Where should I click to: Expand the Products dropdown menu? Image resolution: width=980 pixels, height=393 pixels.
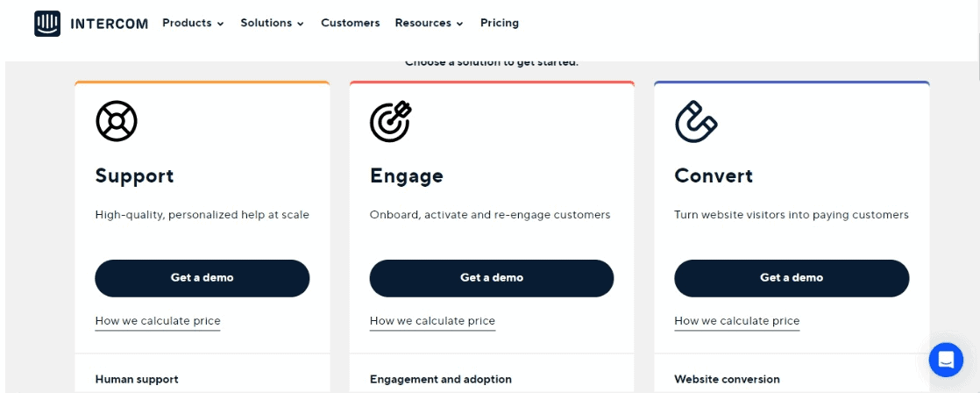click(x=193, y=23)
